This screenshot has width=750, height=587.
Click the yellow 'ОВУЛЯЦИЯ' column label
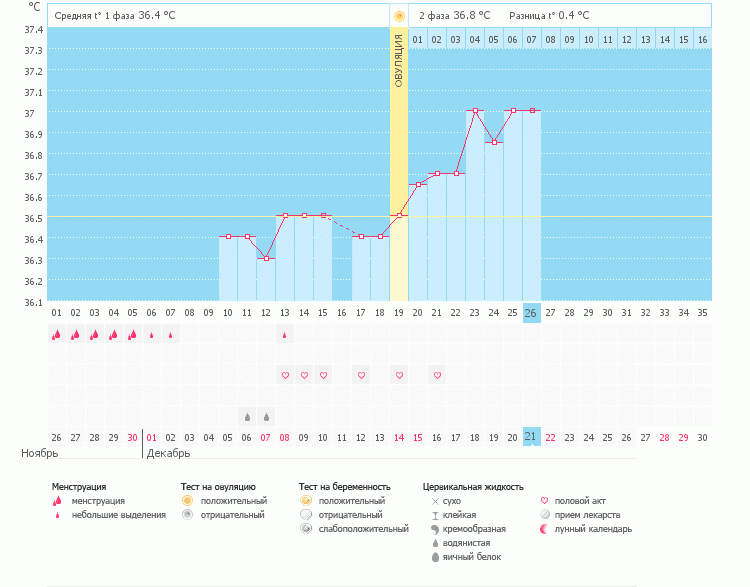pyautogui.click(x=399, y=60)
